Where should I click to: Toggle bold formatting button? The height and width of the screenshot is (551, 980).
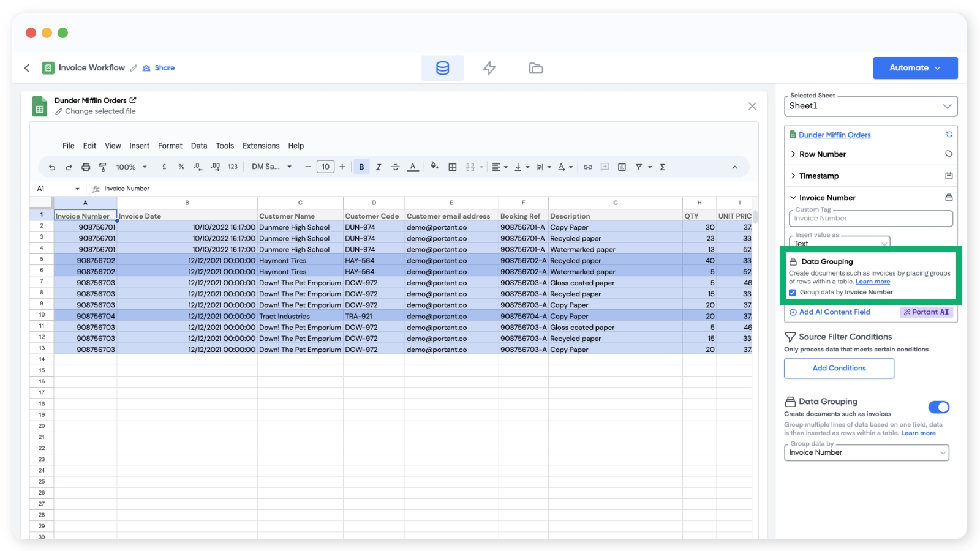coord(361,167)
